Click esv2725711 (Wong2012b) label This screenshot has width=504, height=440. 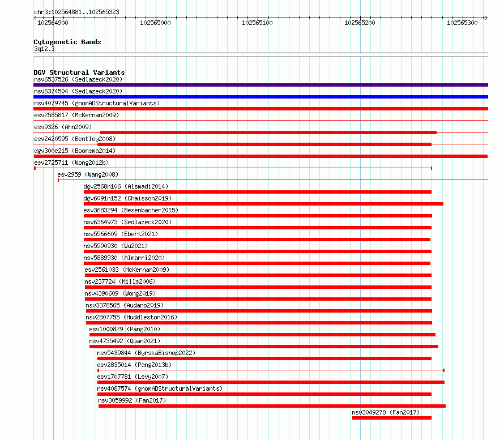click(71, 163)
